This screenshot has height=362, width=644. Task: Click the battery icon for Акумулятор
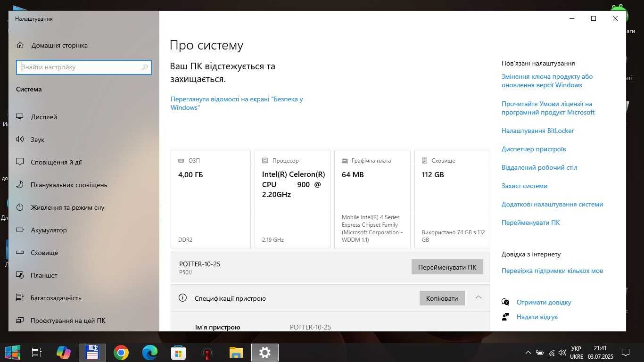click(x=20, y=230)
